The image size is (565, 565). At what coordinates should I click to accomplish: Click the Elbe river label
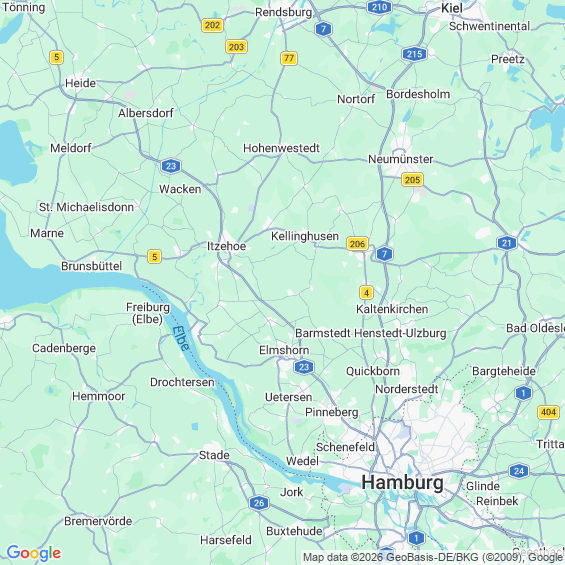181,338
